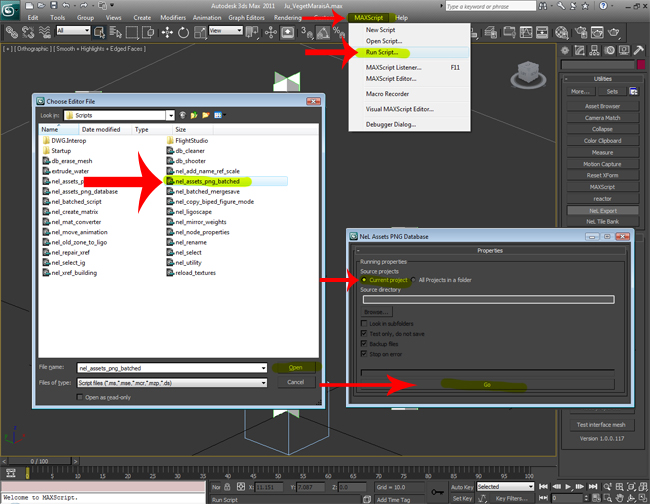Viewport: 650px width, 504px height.
Task: Click Go to End playback button
Action: tap(593, 487)
